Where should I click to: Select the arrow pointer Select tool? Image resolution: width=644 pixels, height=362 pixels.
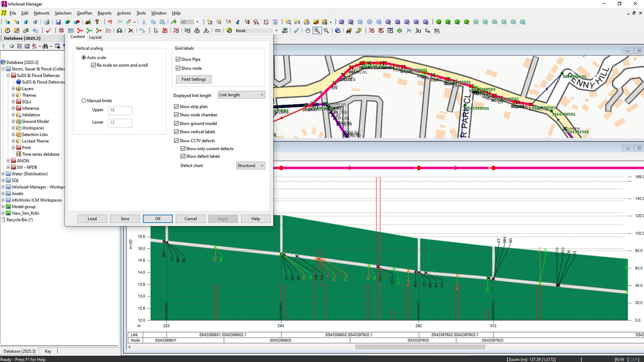tap(156, 31)
